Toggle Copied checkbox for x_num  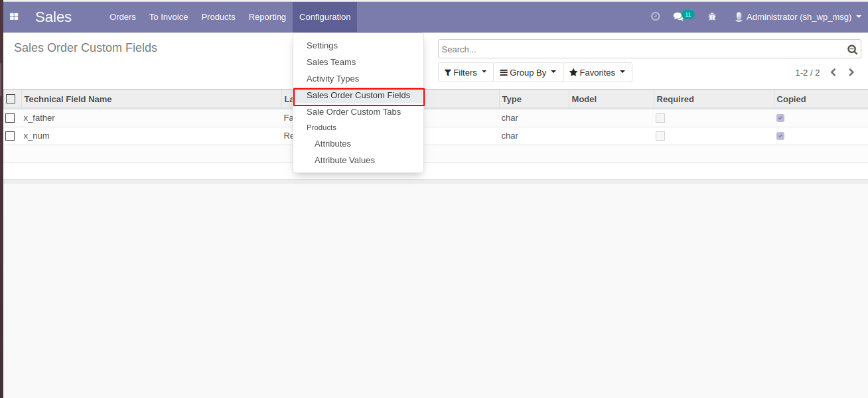pyautogui.click(x=780, y=135)
